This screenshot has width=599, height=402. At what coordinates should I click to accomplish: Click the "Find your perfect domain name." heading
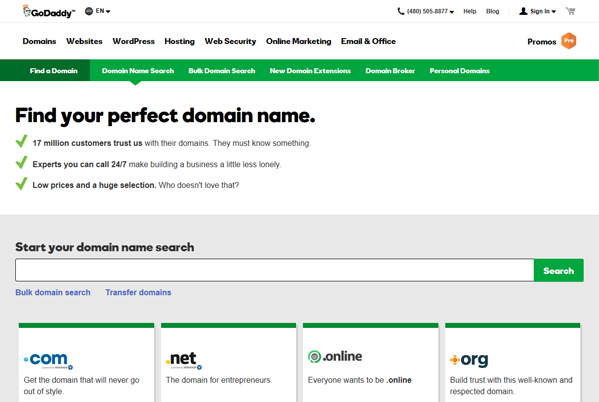[x=165, y=115]
